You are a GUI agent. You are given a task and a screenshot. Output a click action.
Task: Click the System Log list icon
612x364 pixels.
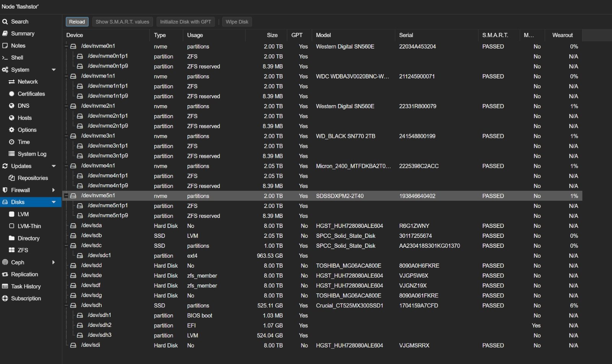coord(11,154)
